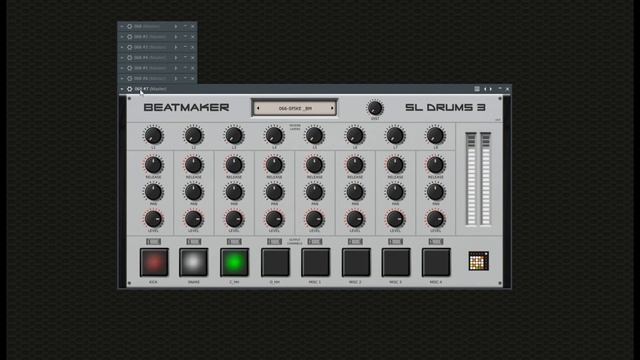Image resolution: width=640 pixels, height=360 pixels.
Task: Click LEVEL knob in MISC 2 column
Action: (355, 219)
